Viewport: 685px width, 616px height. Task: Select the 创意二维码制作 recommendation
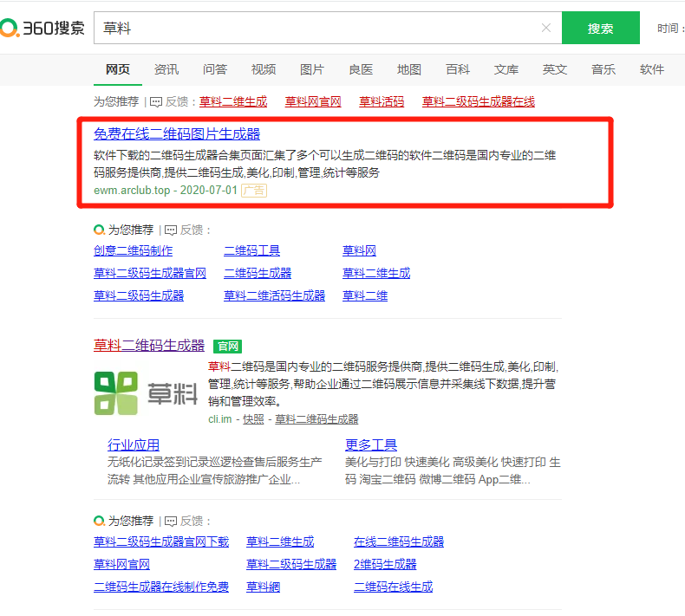[x=133, y=250]
